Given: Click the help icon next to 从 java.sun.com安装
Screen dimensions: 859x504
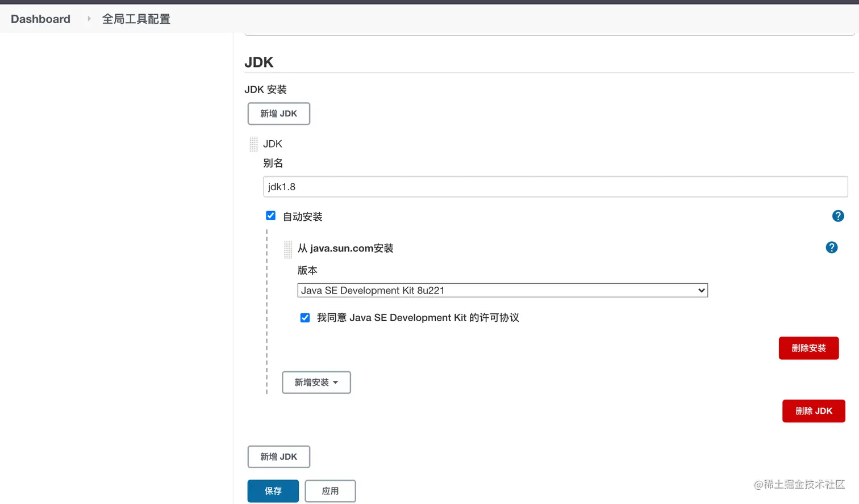Looking at the screenshot, I should [x=831, y=247].
